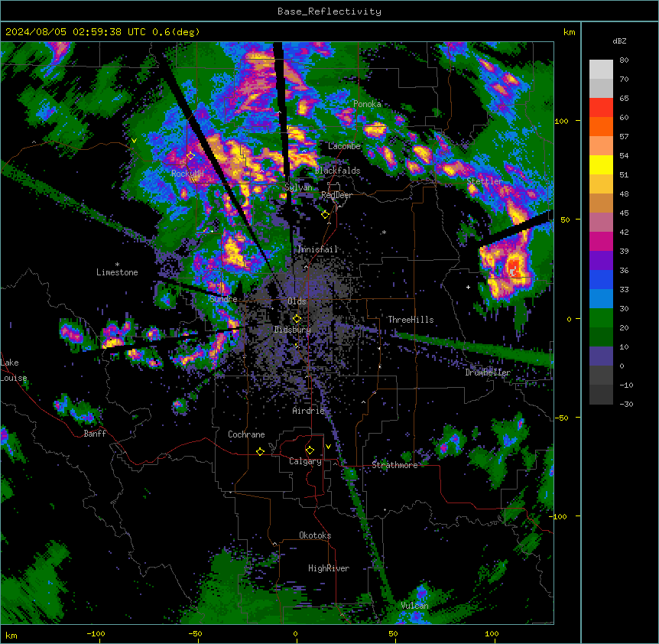Select the blue 33-36 dBZ legend swatch

601,279
